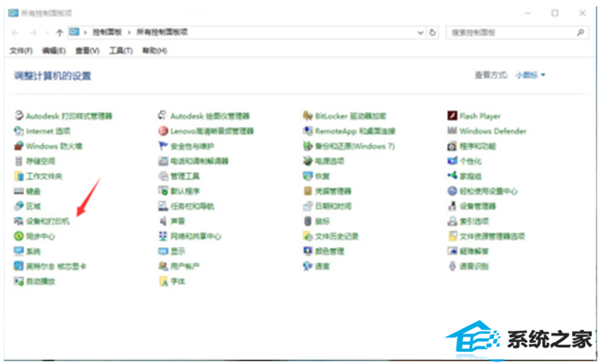Open the 同步中心 green icon
600x364 pixels.
18,236
